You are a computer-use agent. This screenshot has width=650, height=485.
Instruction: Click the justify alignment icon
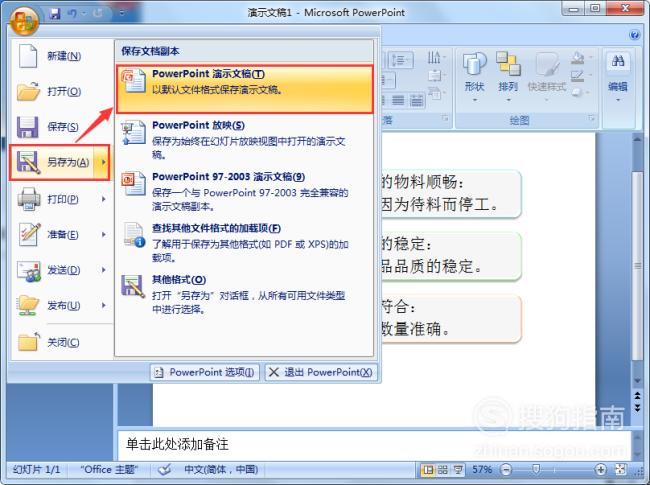point(398,100)
